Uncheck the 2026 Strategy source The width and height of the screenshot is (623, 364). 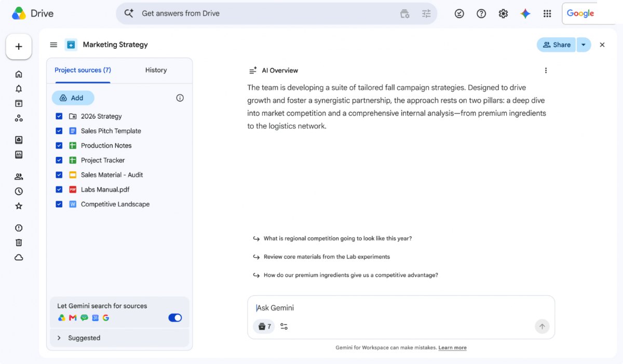click(59, 116)
